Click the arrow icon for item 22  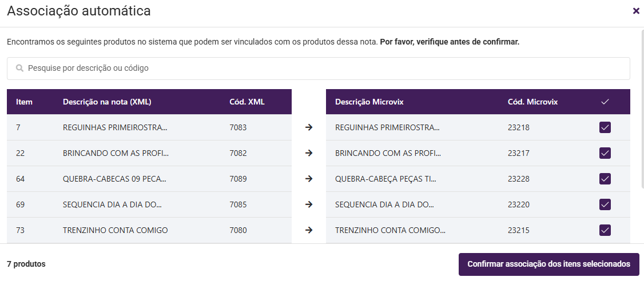[309, 153]
